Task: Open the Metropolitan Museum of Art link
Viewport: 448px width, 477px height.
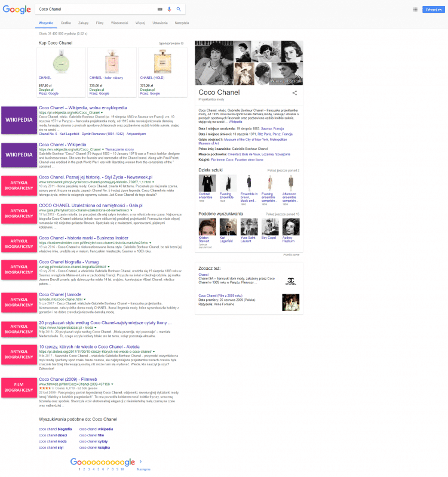Action: tap(243, 141)
